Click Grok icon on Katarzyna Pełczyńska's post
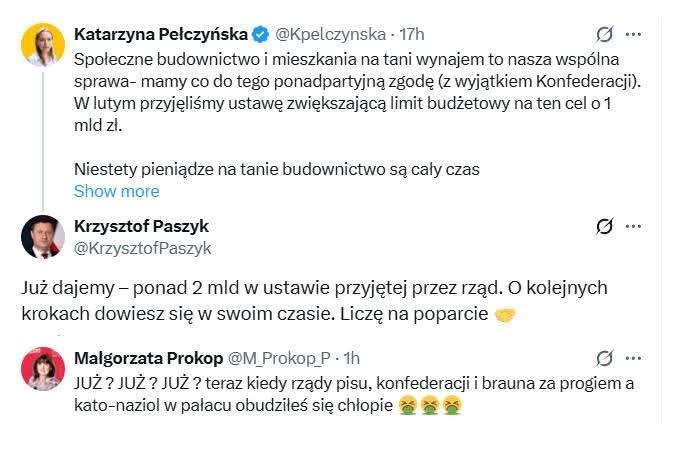 pos(604,33)
